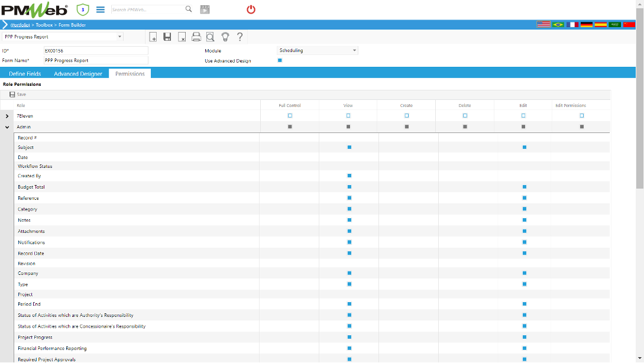Viewport: 644px width, 363px height.
Task: Click the page vertical scrollbar
Action: coord(640,99)
